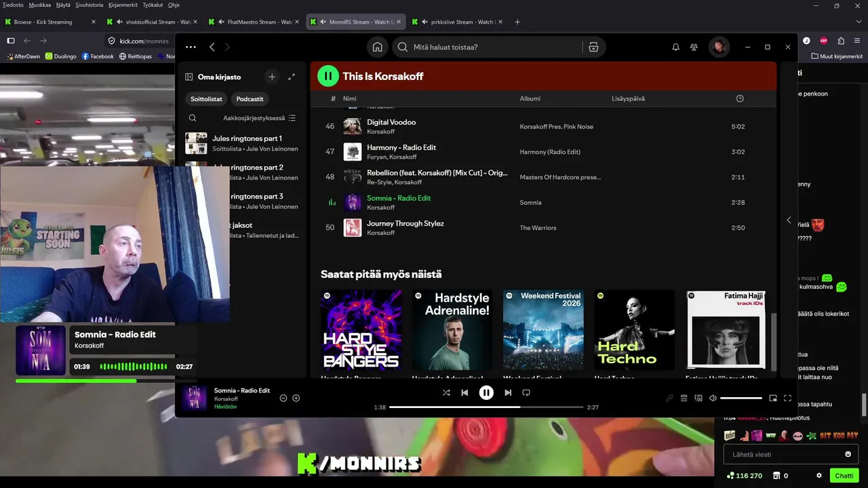Open the Friend Activity icon in Spotify

pos(694,47)
